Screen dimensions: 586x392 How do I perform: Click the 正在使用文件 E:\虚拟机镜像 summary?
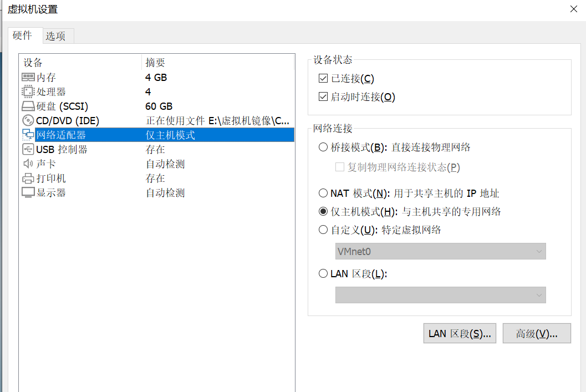pos(217,121)
